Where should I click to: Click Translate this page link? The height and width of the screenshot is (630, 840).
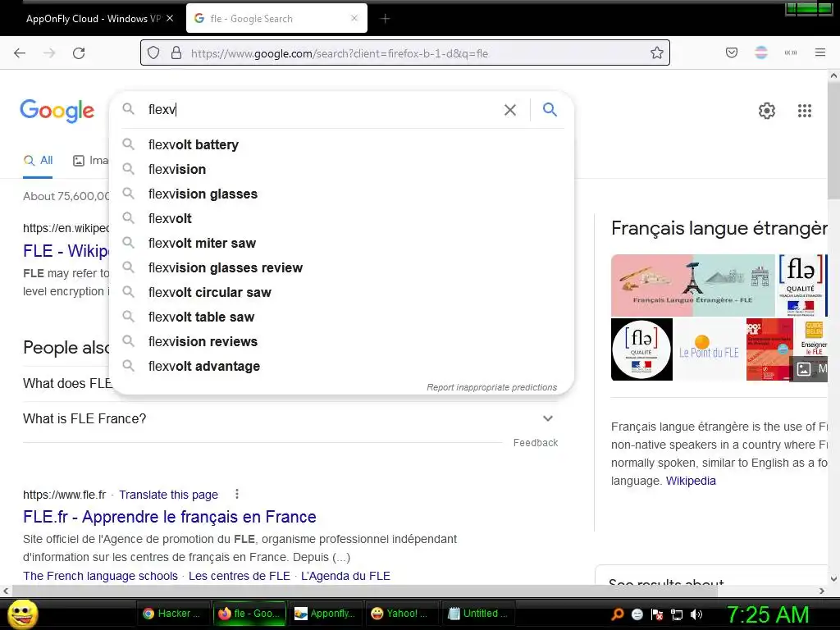coord(168,495)
